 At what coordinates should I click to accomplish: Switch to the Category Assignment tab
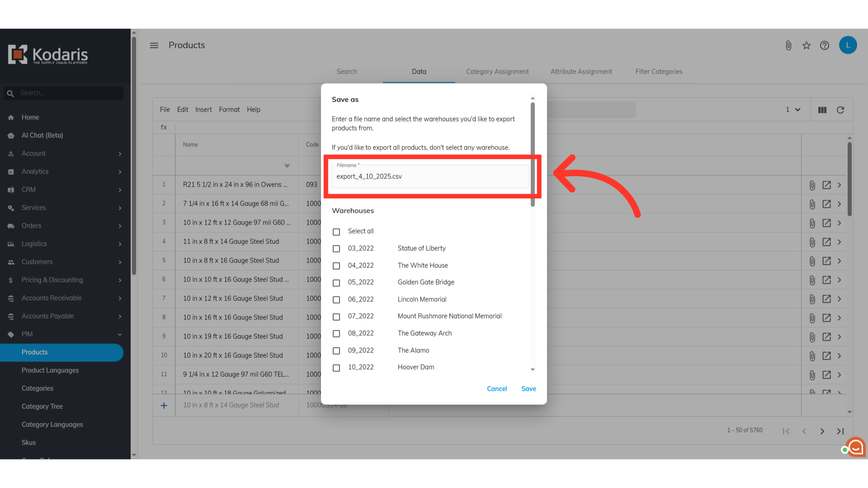click(497, 71)
